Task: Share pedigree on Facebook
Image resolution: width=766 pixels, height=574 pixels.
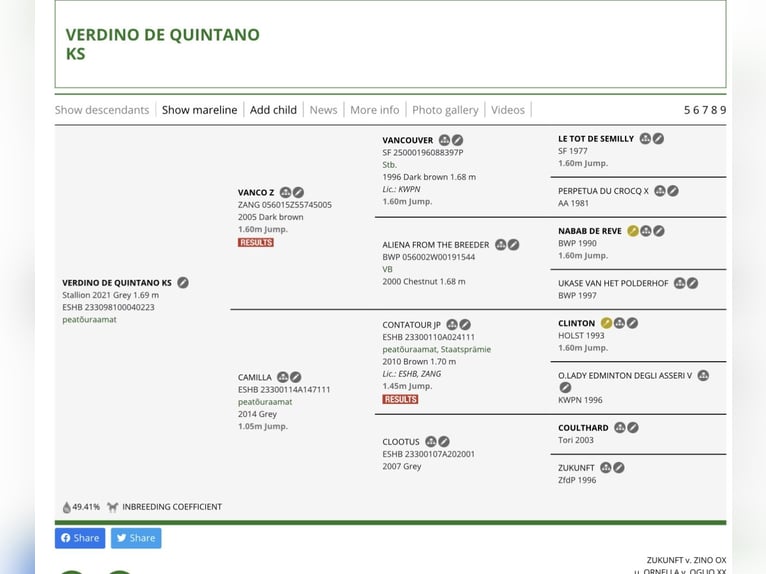Action: pyautogui.click(x=80, y=538)
